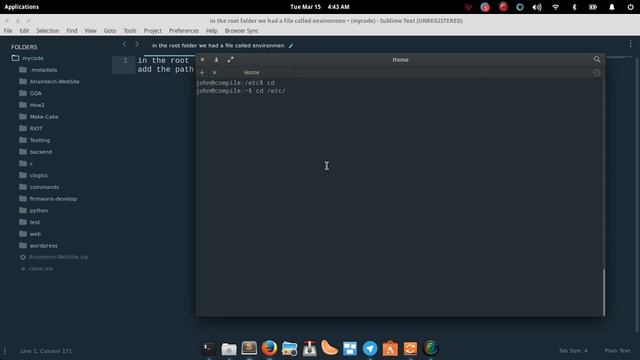640x360 pixels.
Task: Open the notifications bell indicator
Action: [612, 7]
